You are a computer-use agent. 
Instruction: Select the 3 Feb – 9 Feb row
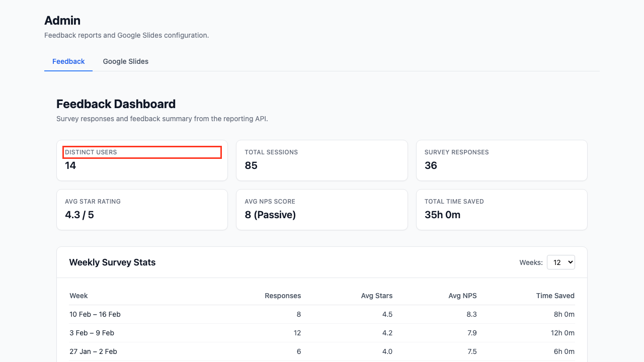[321, 333]
